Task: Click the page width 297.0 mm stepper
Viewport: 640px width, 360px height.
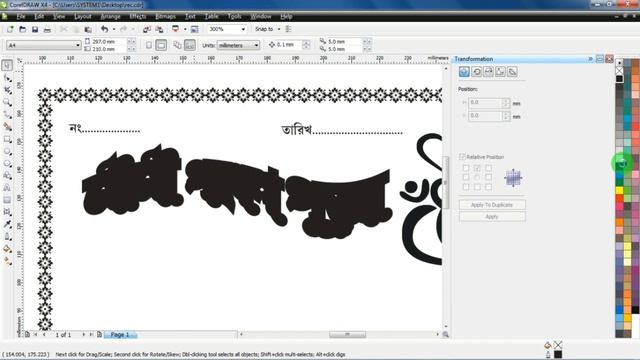Action: click(x=131, y=42)
